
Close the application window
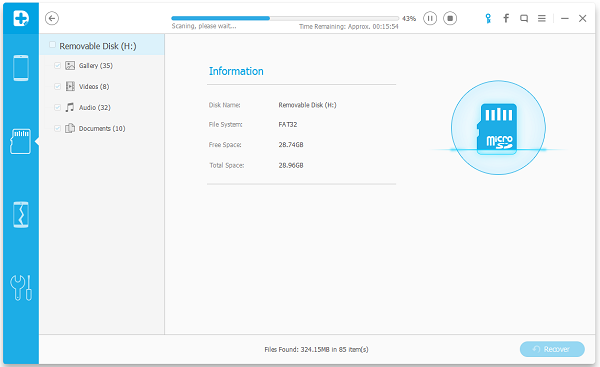pos(582,18)
